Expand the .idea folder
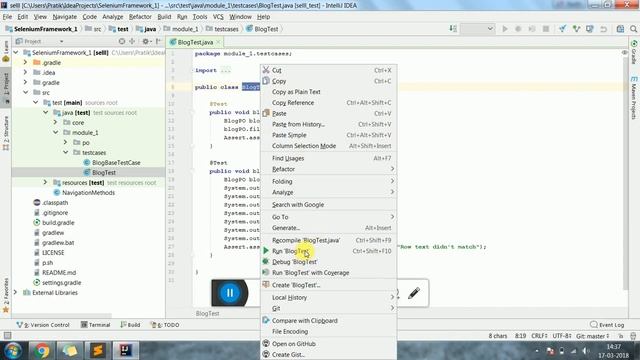The width and height of the screenshot is (640, 360). tap(26, 72)
